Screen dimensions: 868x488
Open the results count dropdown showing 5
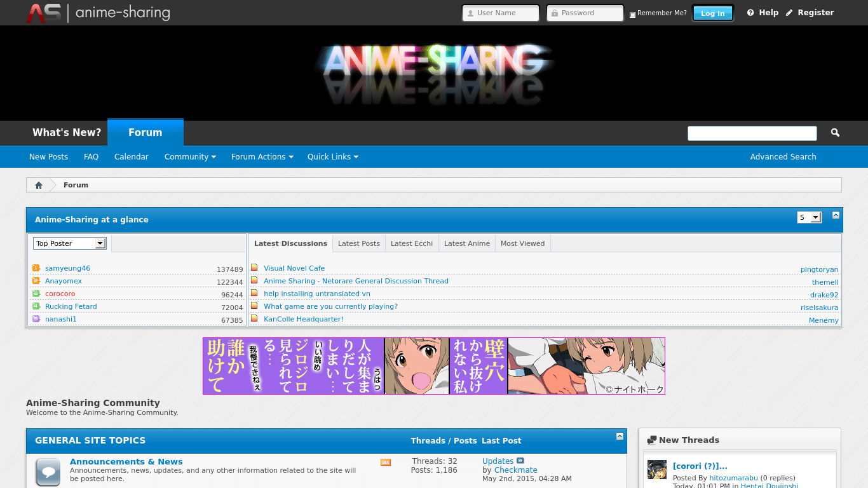(x=810, y=217)
